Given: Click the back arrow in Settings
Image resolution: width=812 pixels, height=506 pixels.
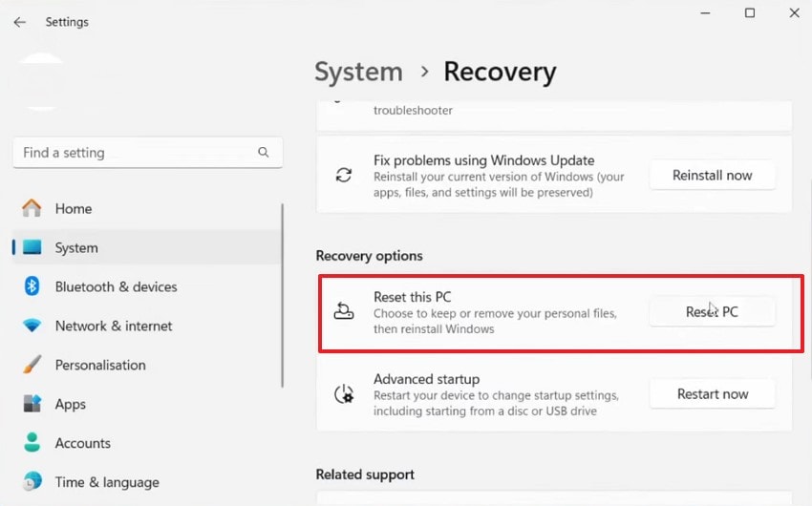Looking at the screenshot, I should pyautogui.click(x=19, y=22).
